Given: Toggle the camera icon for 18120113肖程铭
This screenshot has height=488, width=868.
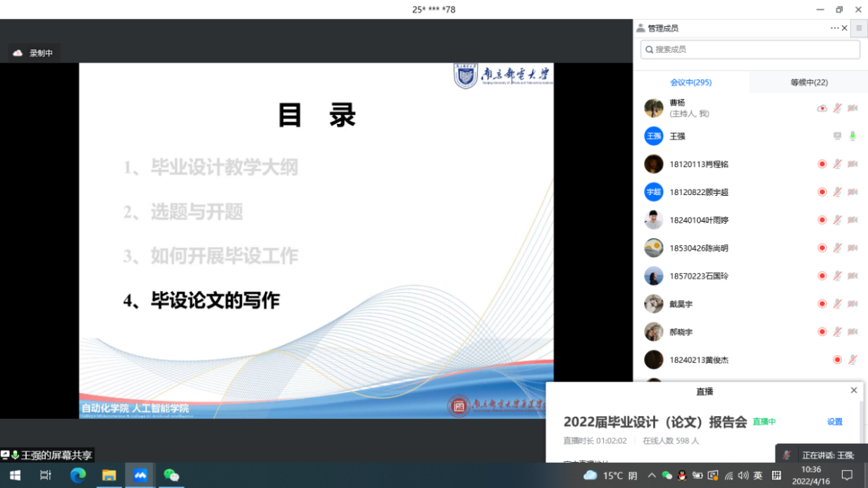Looking at the screenshot, I should click(x=852, y=164).
